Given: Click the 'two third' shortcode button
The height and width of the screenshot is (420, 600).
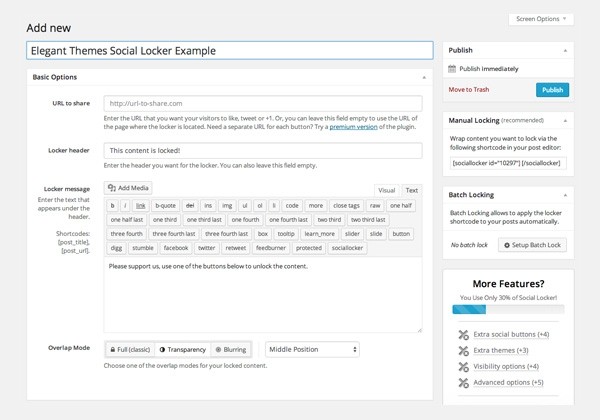Looking at the screenshot, I should click(x=329, y=220).
